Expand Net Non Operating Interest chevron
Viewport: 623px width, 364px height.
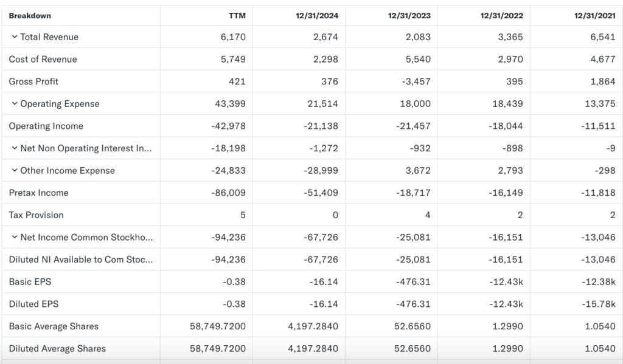pyautogui.click(x=15, y=148)
